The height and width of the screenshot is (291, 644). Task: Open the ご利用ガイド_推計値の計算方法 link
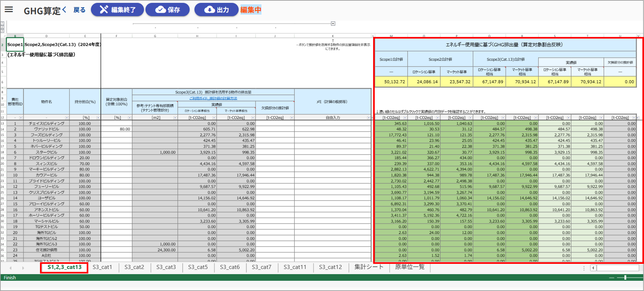pos(213,98)
